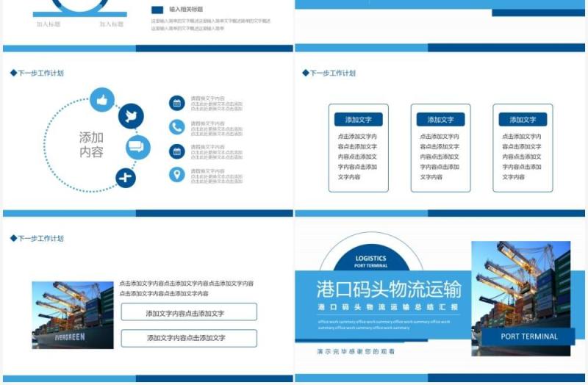Select the 港口码头物流运输 main title
588x385 pixels.
coord(389,289)
